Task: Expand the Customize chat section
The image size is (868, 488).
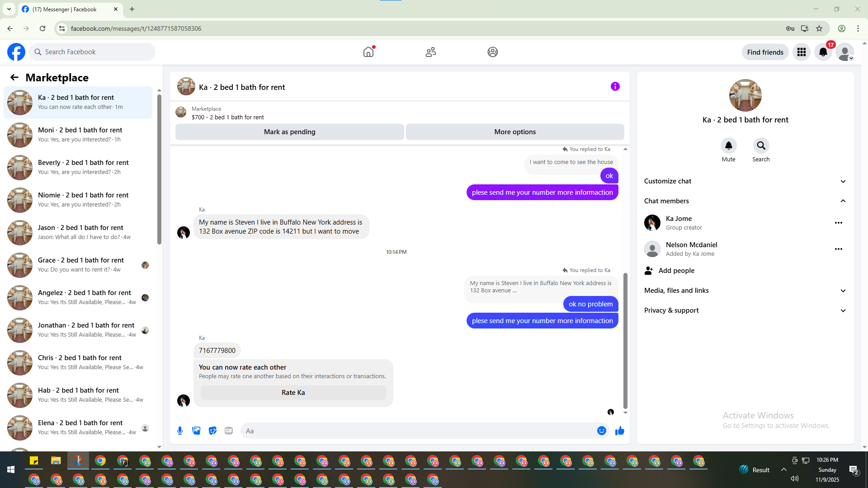Action: [x=745, y=181]
